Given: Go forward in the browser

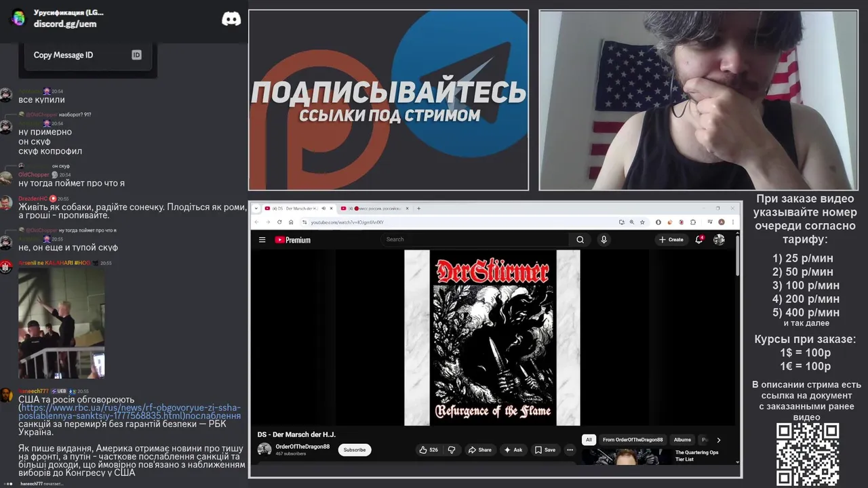Looking at the screenshot, I should tap(268, 222).
